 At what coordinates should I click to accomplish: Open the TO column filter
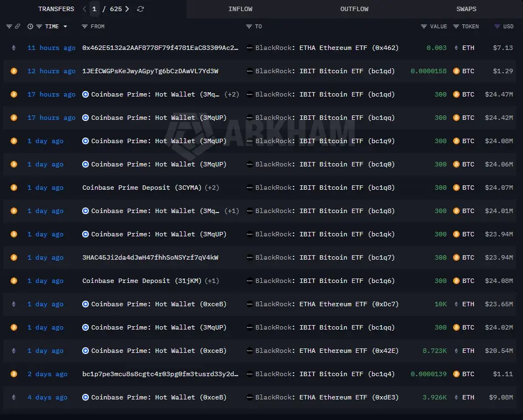pyautogui.click(x=249, y=26)
